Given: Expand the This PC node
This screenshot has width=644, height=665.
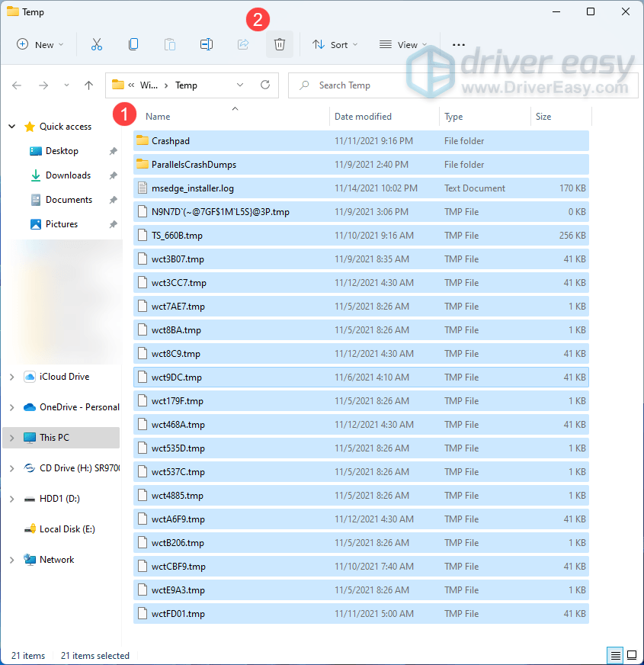Looking at the screenshot, I should tap(12, 438).
